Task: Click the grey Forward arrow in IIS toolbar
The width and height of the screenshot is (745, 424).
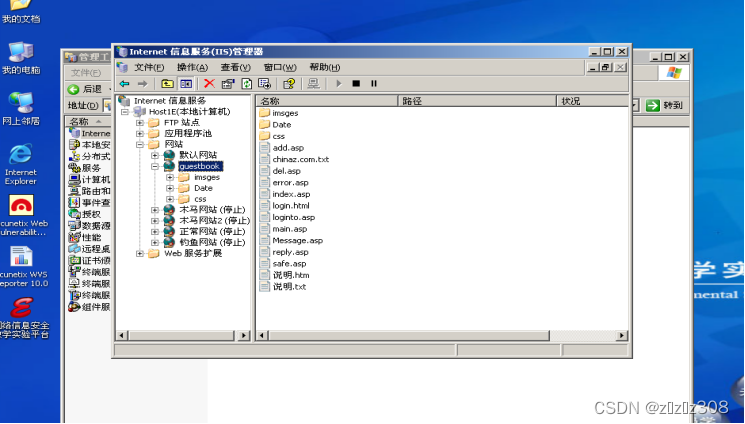Action: [x=142, y=84]
